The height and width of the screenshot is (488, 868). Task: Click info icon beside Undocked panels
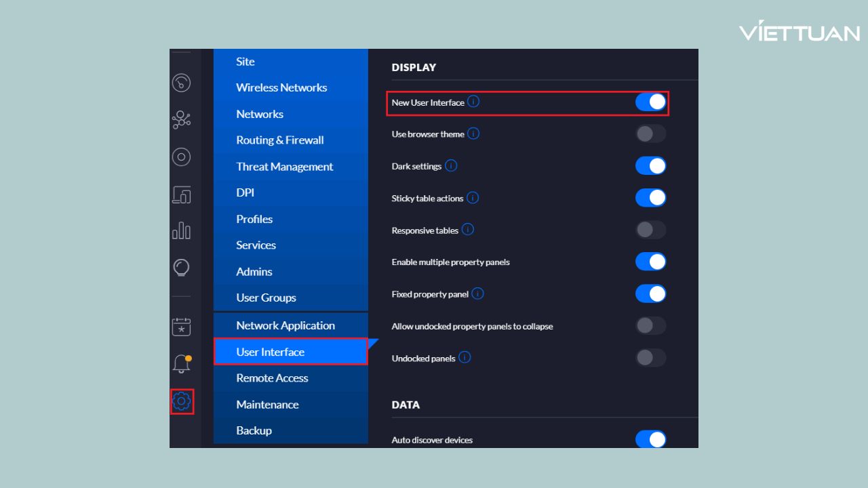(465, 357)
